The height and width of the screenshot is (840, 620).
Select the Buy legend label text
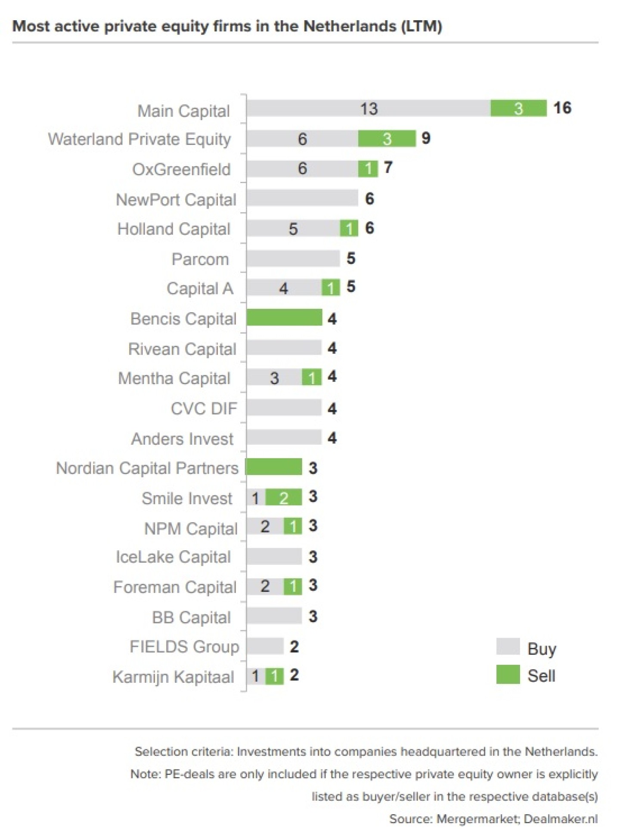(542, 648)
